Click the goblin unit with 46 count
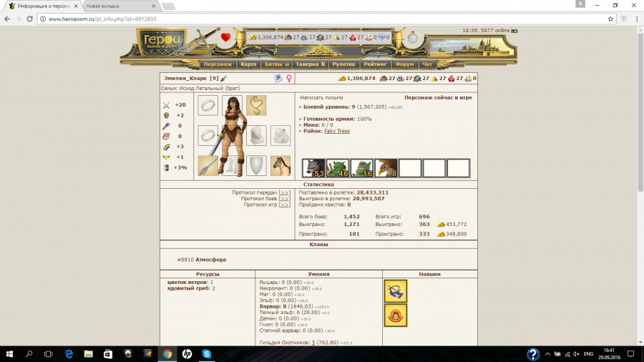Image resolution: width=644 pixels, height=362 pixels. 338,168
